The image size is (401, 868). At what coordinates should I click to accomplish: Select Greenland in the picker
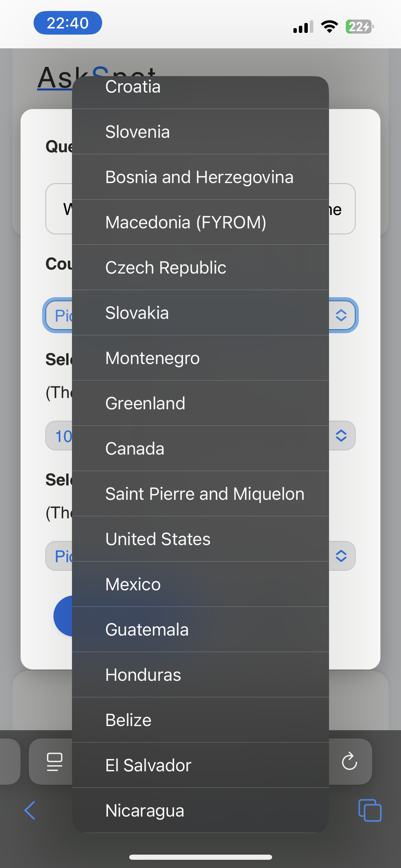tap(200, 403)
